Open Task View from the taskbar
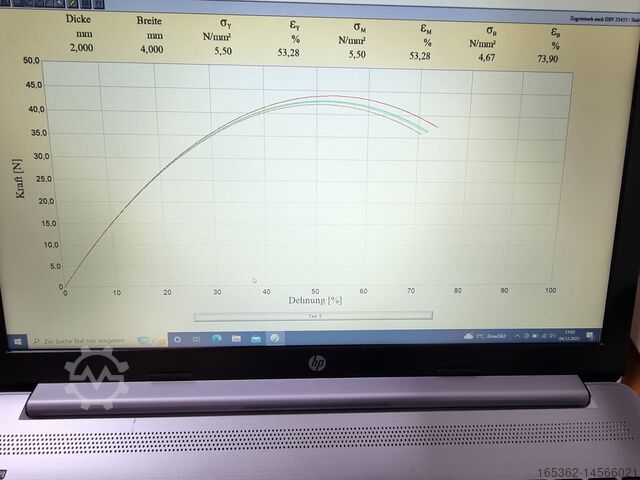 pos(196,340)
